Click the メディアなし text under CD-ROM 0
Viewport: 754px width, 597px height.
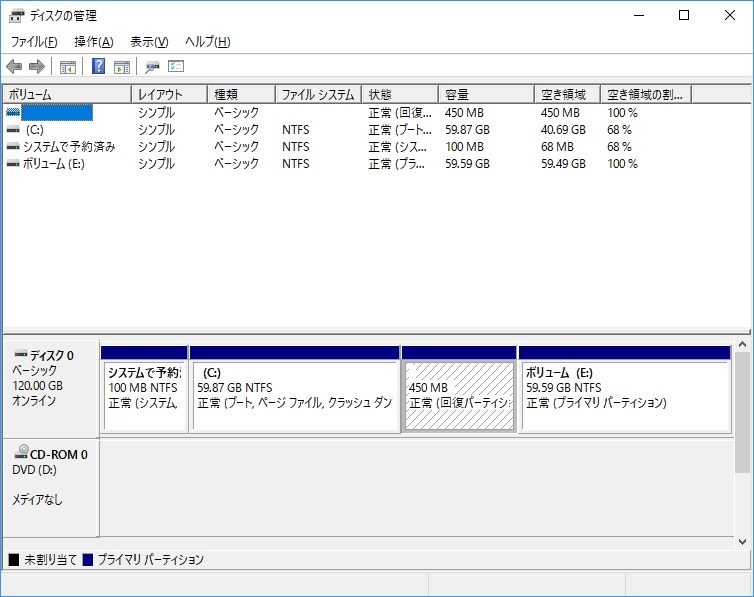pyautogui.click(x=37, y=500)
